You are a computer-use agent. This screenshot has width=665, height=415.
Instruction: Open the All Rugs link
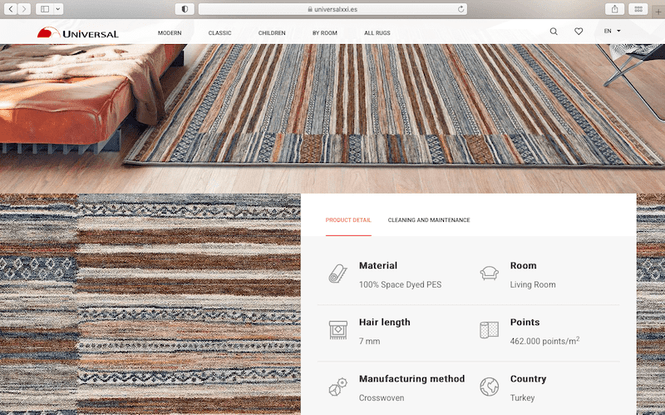[x=377, y=33]
